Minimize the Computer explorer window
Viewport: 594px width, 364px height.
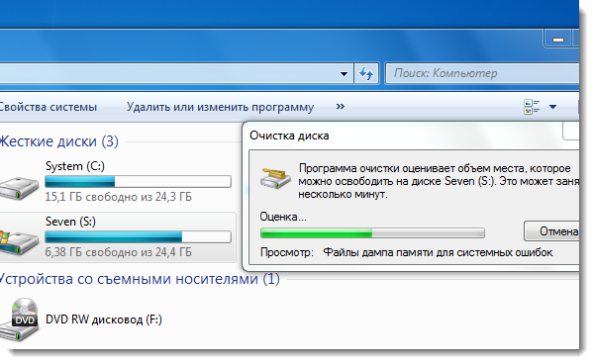[x=558, y=40]
